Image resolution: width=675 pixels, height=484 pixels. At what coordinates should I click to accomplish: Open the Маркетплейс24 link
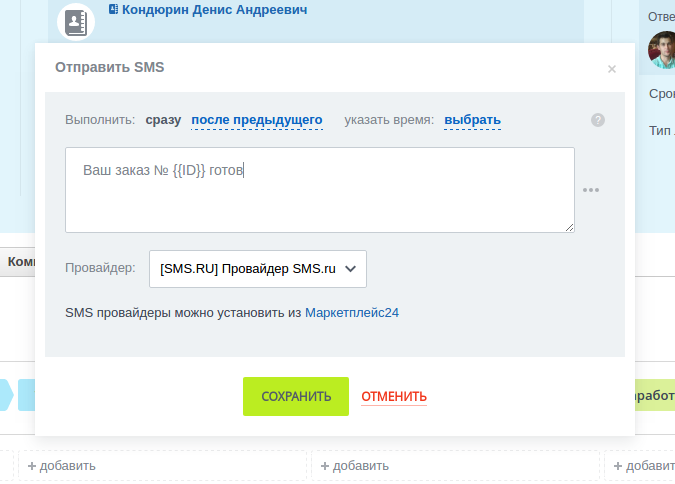coord(352,312)
